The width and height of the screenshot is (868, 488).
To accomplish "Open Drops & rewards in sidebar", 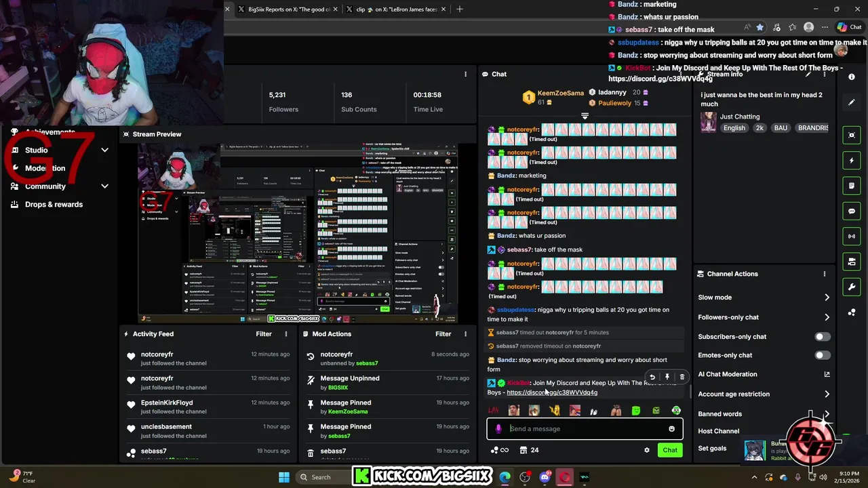I will point(54,204).
